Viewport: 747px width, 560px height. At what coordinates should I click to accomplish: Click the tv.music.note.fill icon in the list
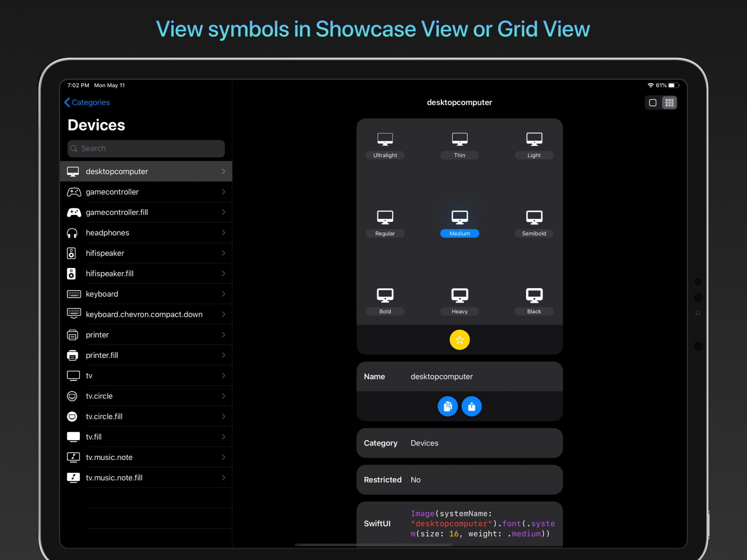point(73,478)
